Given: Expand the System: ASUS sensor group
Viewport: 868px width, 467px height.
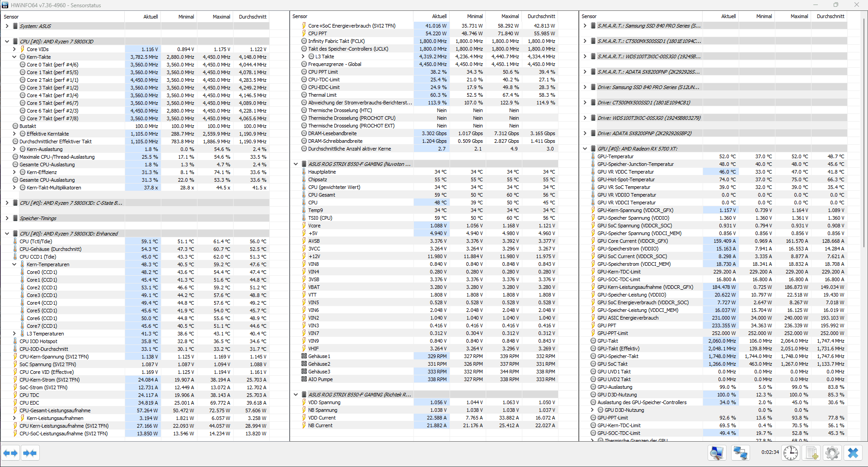Looking at the screenshot, I should point(7,26).
